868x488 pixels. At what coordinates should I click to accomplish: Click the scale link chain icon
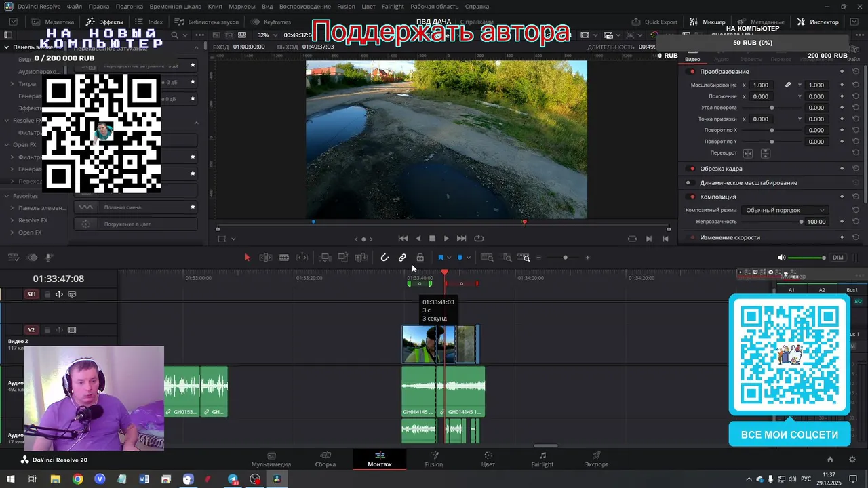tap(788, 85)
